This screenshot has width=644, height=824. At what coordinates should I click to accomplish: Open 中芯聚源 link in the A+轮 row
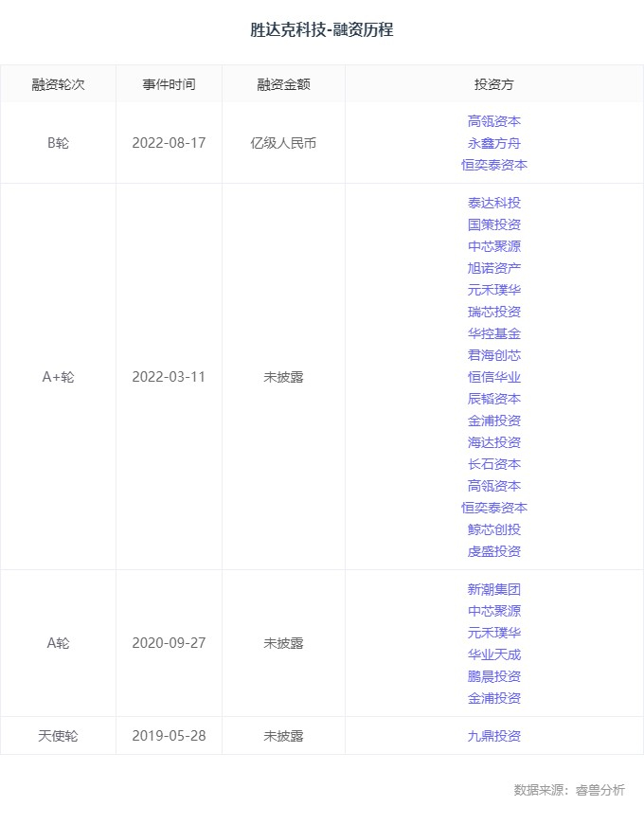click(x=493, y=246)
